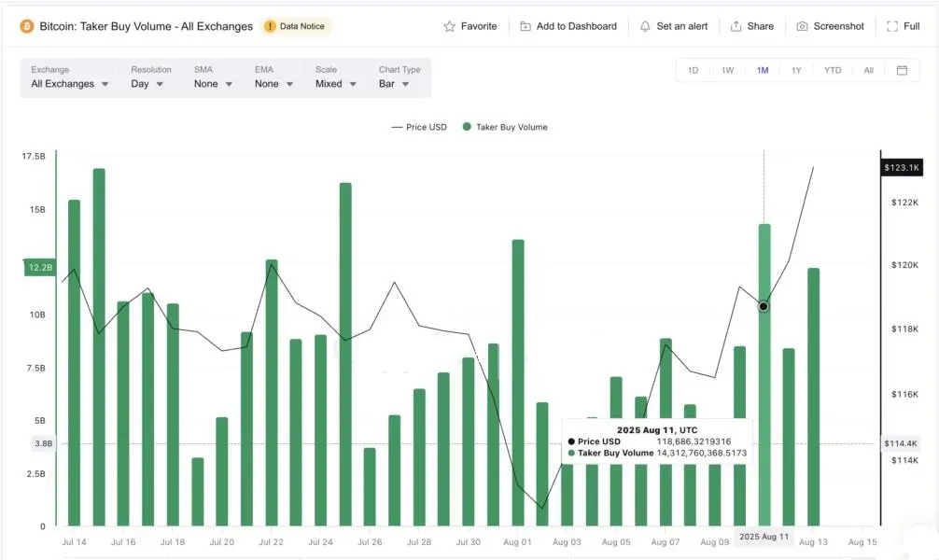Select the All time range tab
Viewport: 939px width, 560px height.
tap(869, 70)
